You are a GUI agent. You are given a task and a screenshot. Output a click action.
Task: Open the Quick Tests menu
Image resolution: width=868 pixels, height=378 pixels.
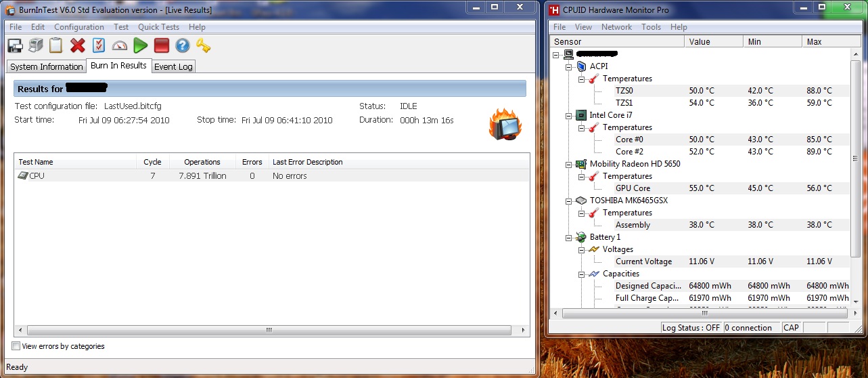point(159,27)
